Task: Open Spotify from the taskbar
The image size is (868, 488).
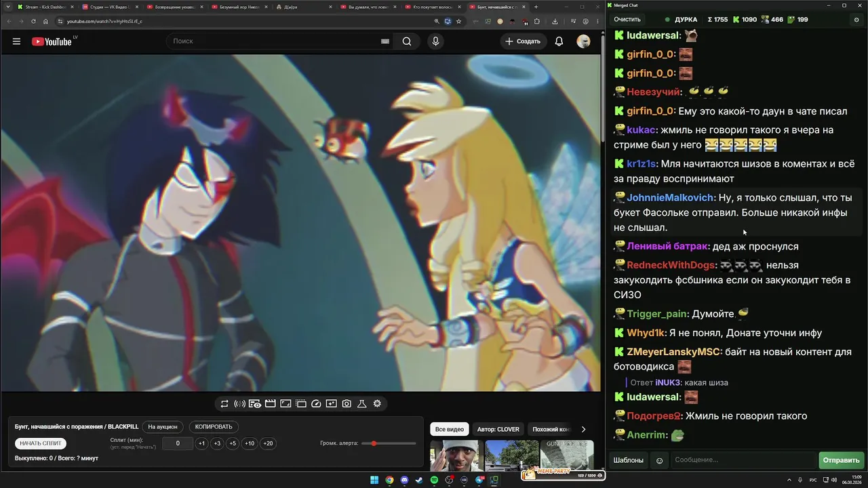Action: click(434, 481)
